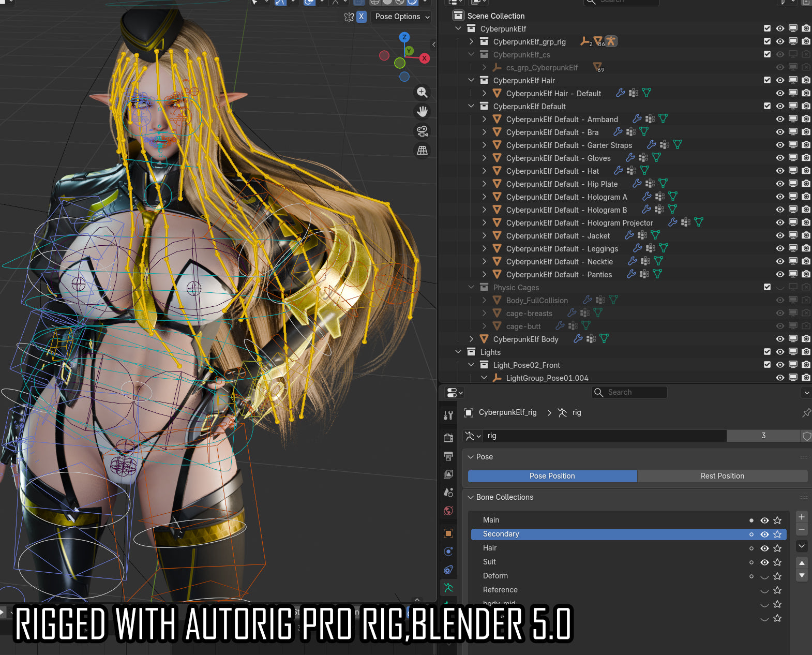
Task: Click the pan hand viewport icon
Action: 422,111
